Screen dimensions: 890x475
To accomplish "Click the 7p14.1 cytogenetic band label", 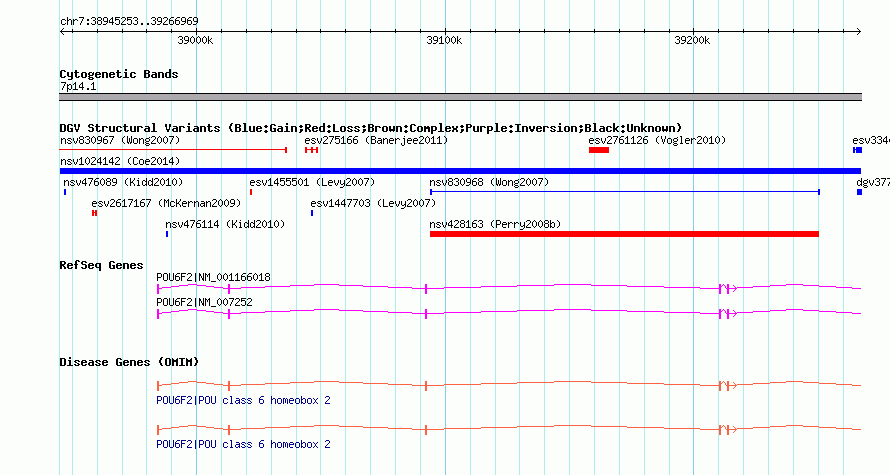I will [78, 86].
